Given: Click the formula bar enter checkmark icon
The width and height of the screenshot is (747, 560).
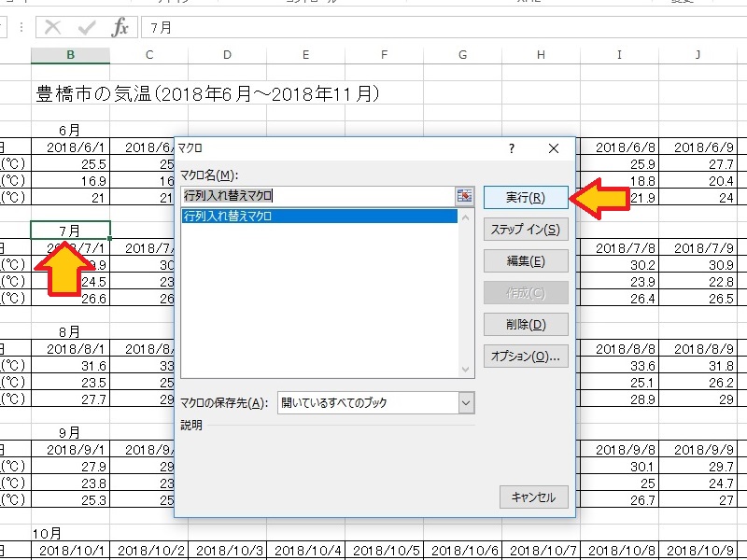Looking at the screenshot, I should 87,27.
